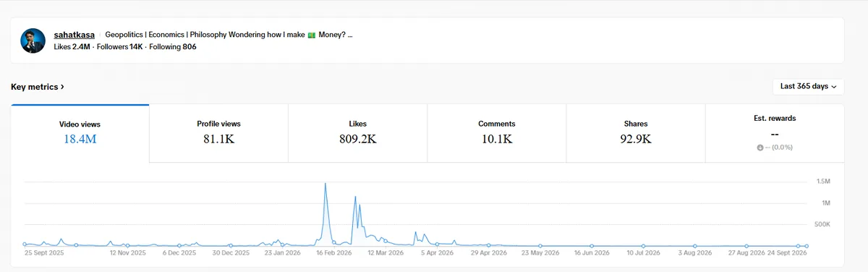Image resolution: width=868 pixels, height=272 pixels.
Task: Switch to the Likes metric tab
Action: click(x=357, y=133)
